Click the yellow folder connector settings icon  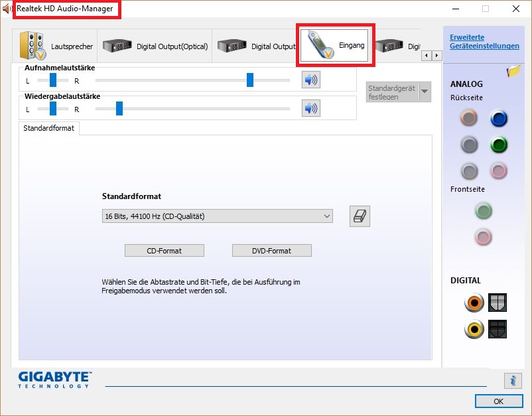click(513, 71)
